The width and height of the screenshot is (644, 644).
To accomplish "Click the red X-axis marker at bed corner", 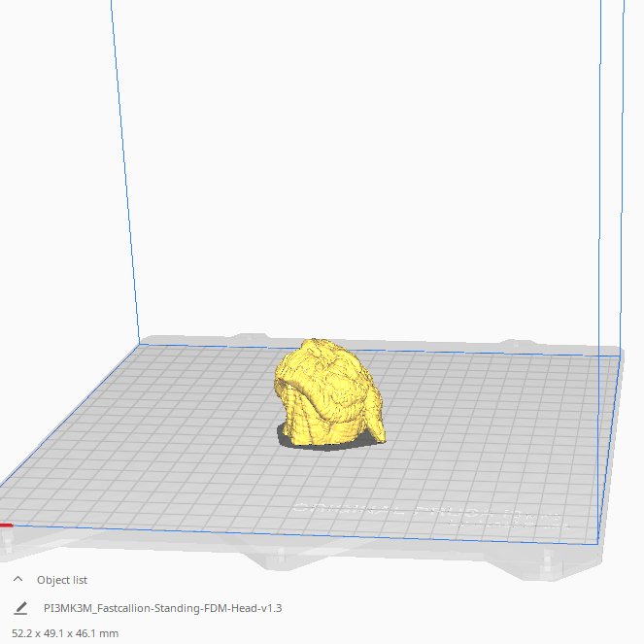I will click(6, 525).
